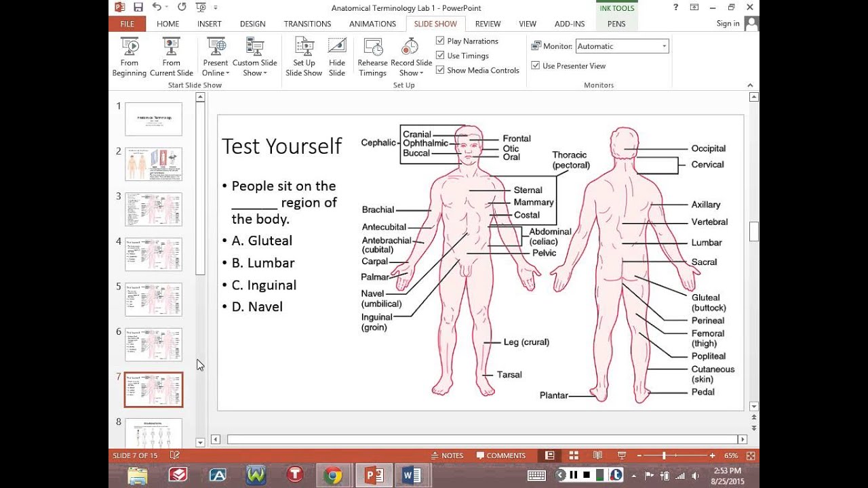868x488 pixels.
Task: Click thumbnail pane scroll down arrow
Action: [x=200, y=442]
